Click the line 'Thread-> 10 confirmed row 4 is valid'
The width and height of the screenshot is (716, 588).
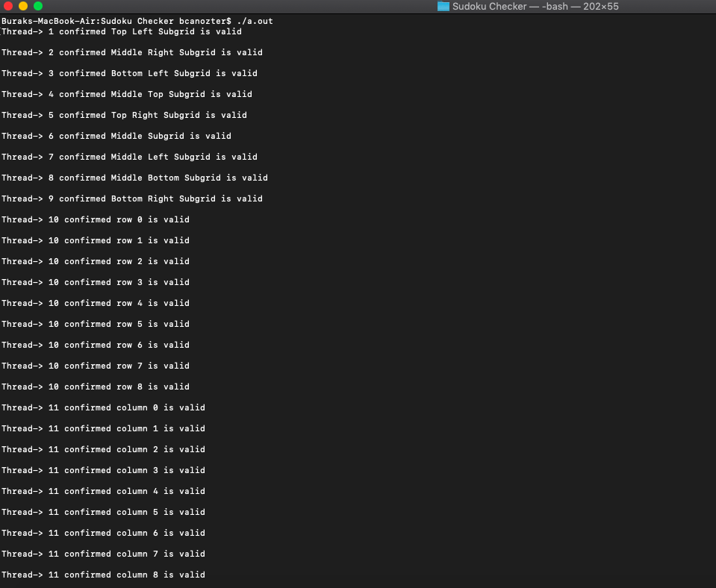click(x=96, y=303)
